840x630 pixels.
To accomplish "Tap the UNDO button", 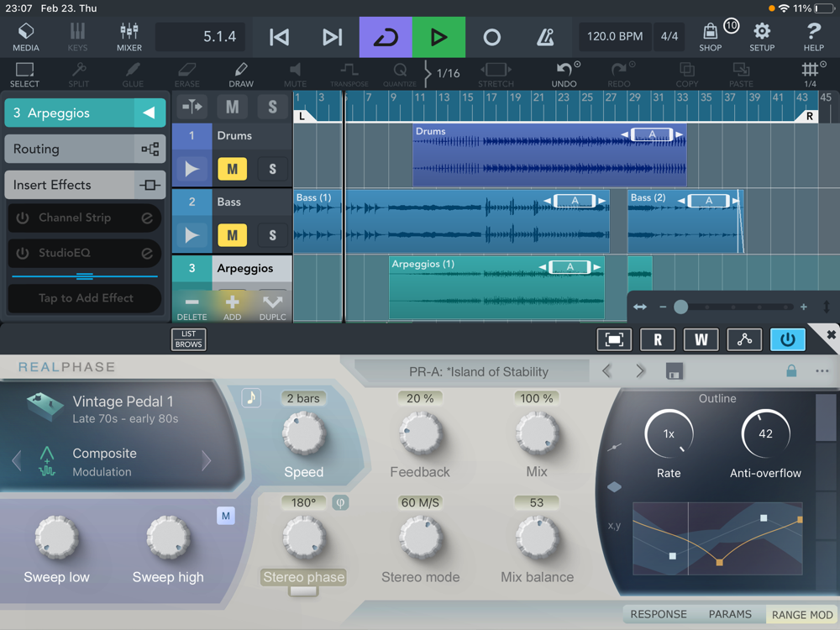I will (x=564, y=75).
